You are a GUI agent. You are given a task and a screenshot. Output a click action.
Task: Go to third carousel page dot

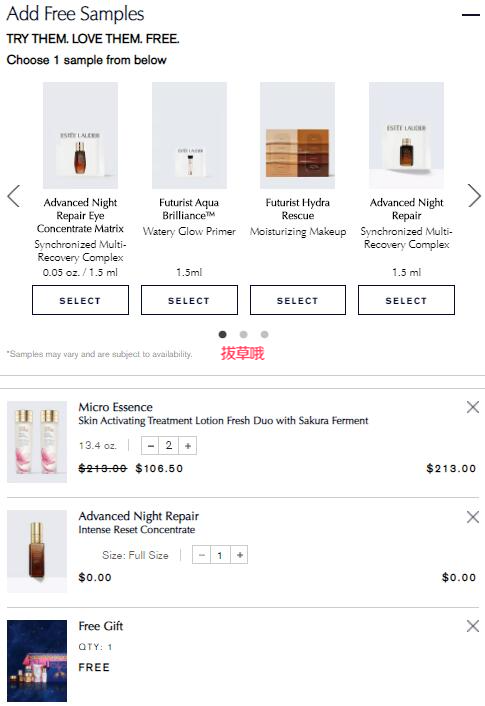(x=264, y=334)
